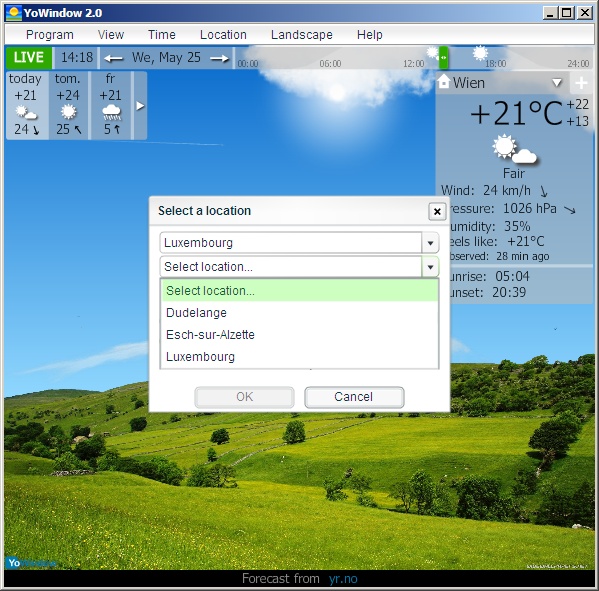
Task: Click the fair weather icon above Fair
Action: coord(514,149)
